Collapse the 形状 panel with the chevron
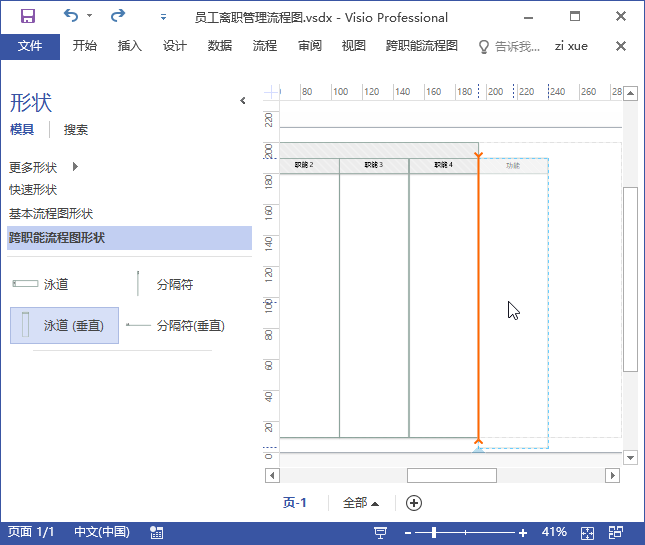This screenshot has width=645, height=545. tap(243, 100)
